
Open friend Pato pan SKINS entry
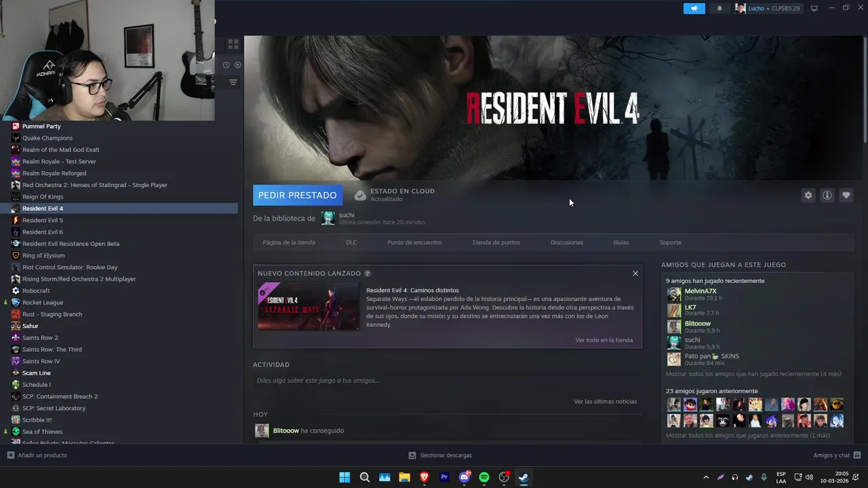point(711,356)
